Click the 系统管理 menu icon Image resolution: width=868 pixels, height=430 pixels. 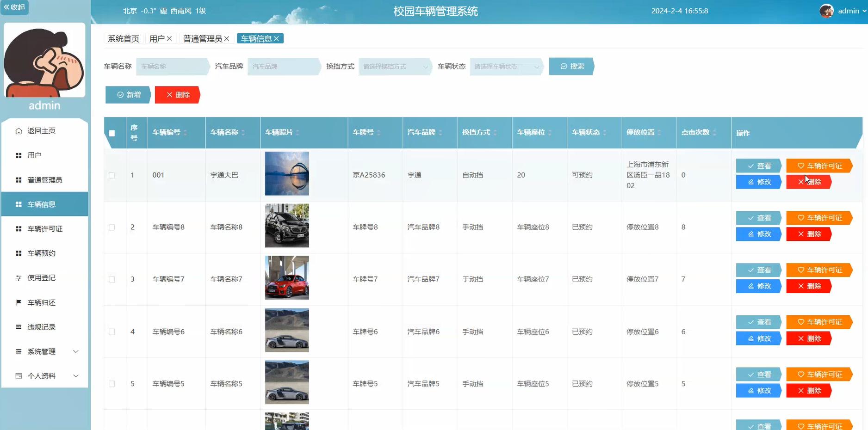[19, 351]
